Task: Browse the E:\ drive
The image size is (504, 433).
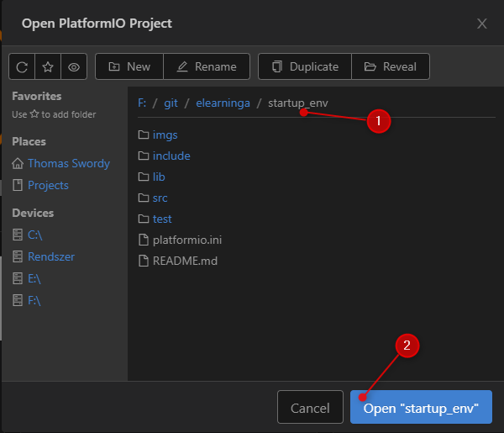Action: pos(34,278)
